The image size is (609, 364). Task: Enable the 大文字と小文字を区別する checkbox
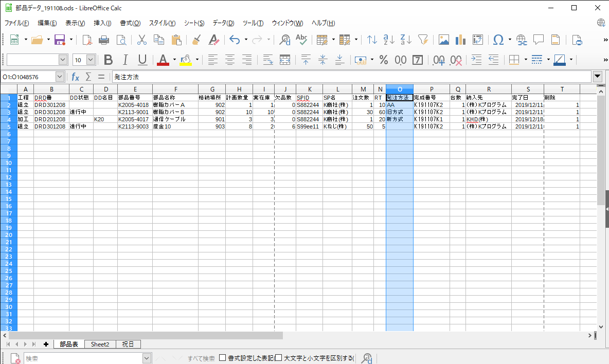pyautogui.click(x=278, y=358)
